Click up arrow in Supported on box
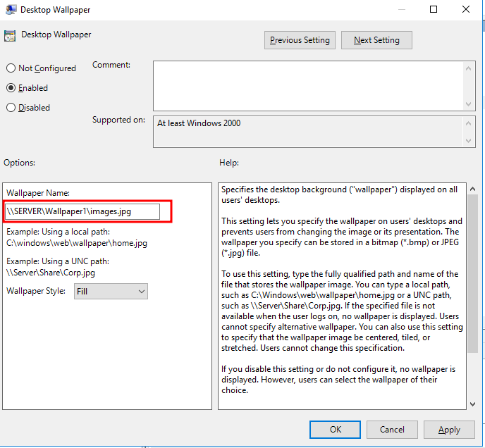Screen dimensions: 485x448 [x=468, y=123]
